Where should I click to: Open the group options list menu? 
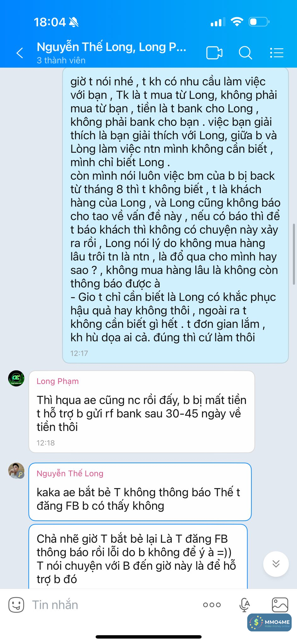(277, 53)
